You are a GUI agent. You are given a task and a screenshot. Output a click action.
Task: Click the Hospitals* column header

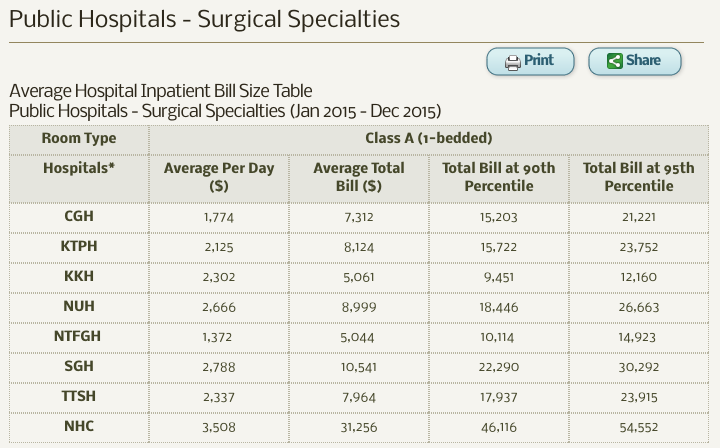coord(79,168)
